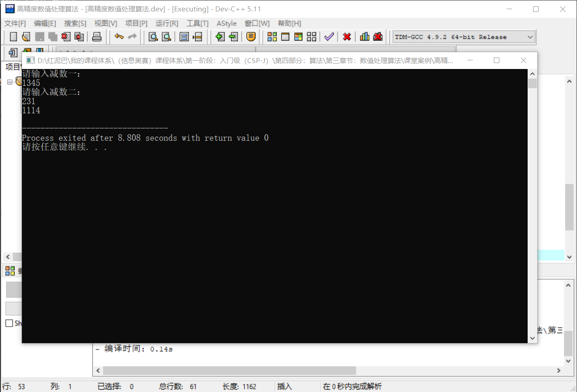Stop execution with the red X icon
The image size is (577, 392).
coord(347,37)
